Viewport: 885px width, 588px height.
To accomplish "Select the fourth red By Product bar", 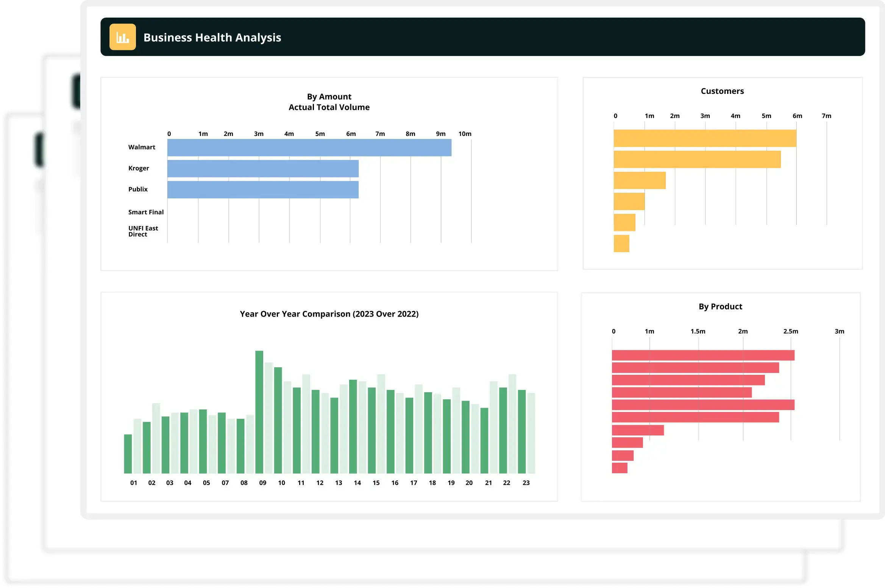I will click(682, 392).
